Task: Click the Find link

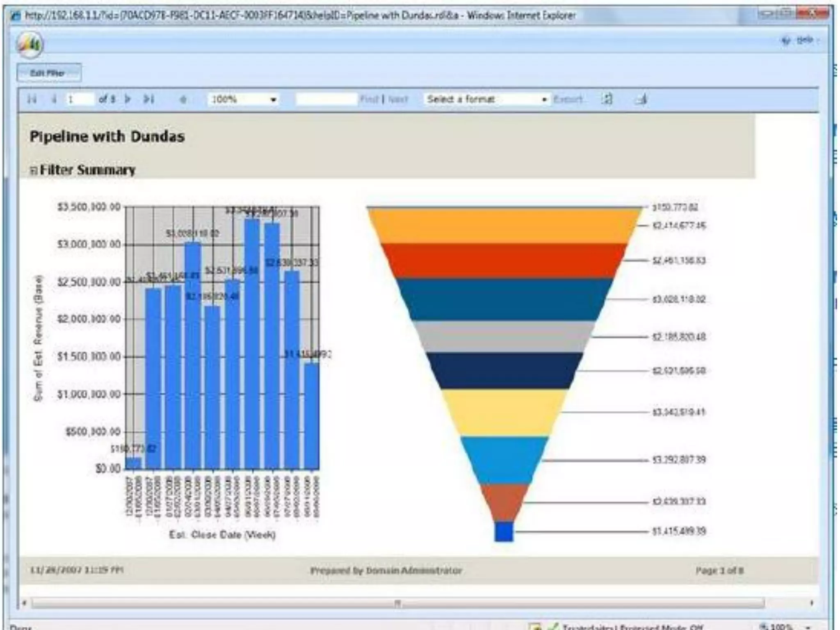Action: 369,99
